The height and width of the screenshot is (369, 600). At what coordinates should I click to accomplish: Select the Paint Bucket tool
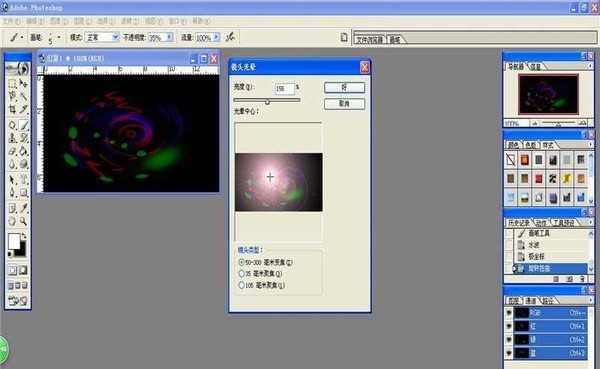click(x=24, y=151)
